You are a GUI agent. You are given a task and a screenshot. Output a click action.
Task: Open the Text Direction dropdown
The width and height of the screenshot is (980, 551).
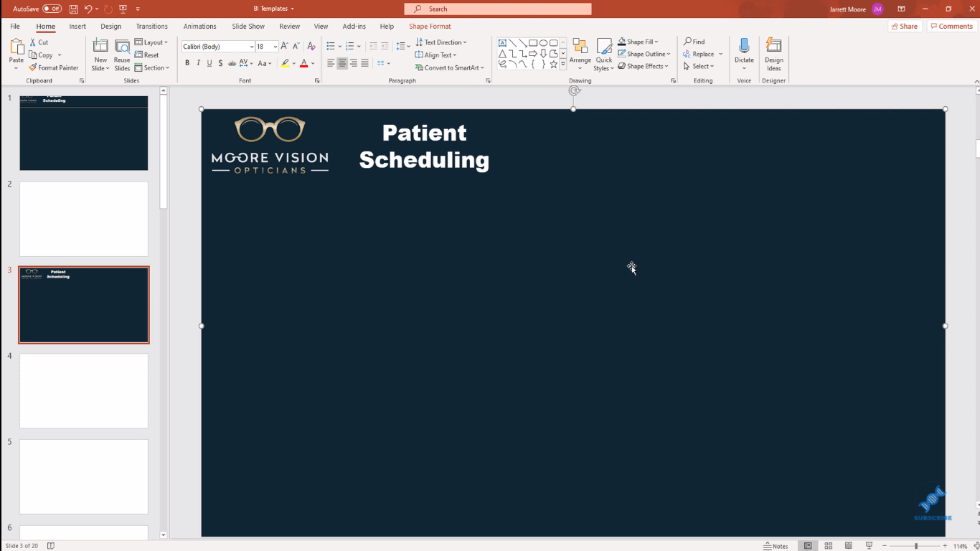click(441, 42)
